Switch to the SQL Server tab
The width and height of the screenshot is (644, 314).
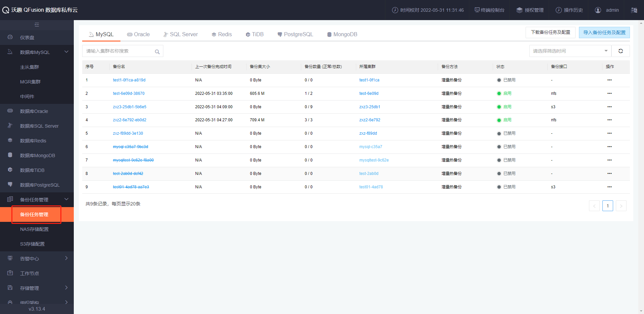(180, 34)
